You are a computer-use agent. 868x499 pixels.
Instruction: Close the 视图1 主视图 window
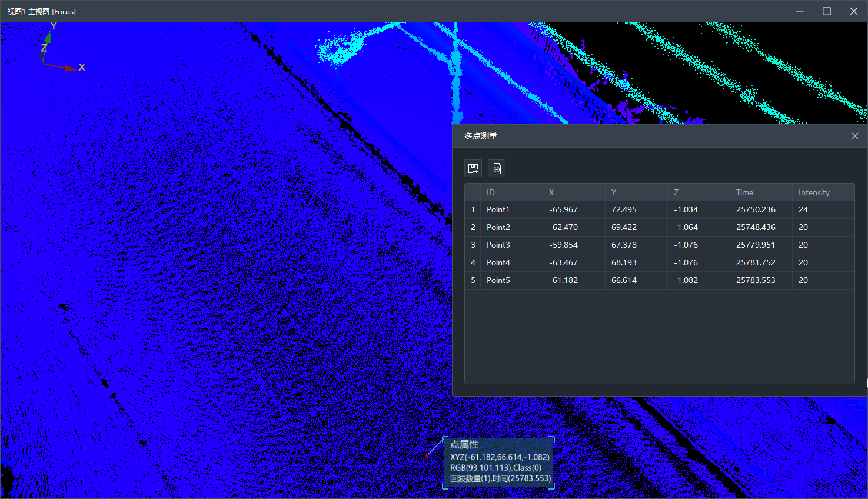coord(853,11)
